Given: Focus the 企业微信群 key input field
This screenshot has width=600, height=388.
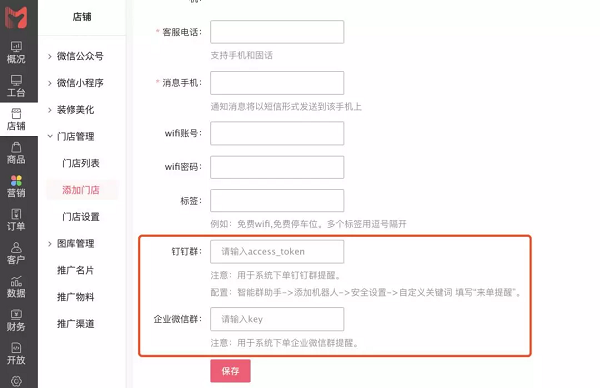Looking at the screenshot, I should pos(277,319).
